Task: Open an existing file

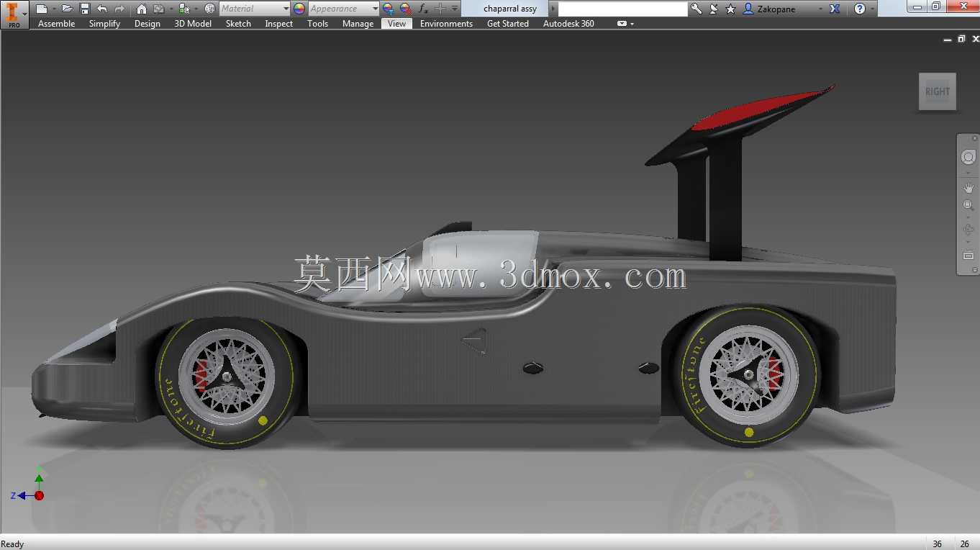Action: click(x=67, y=9)
